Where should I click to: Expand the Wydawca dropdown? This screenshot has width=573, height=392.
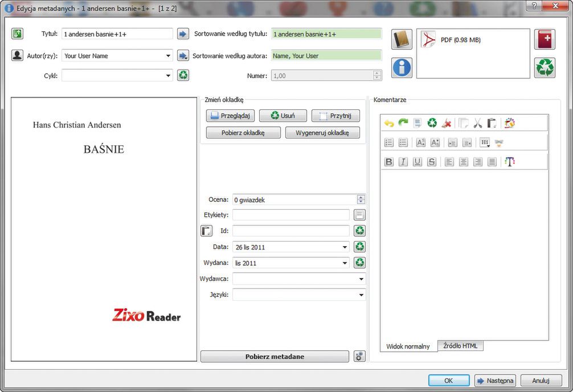(x=361, y=279)
